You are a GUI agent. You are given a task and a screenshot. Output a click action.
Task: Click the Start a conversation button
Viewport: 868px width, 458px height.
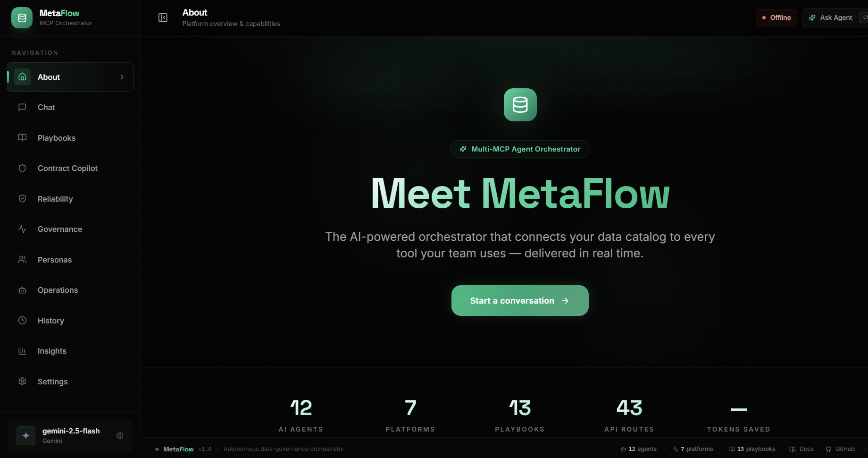tap(520, 301)
